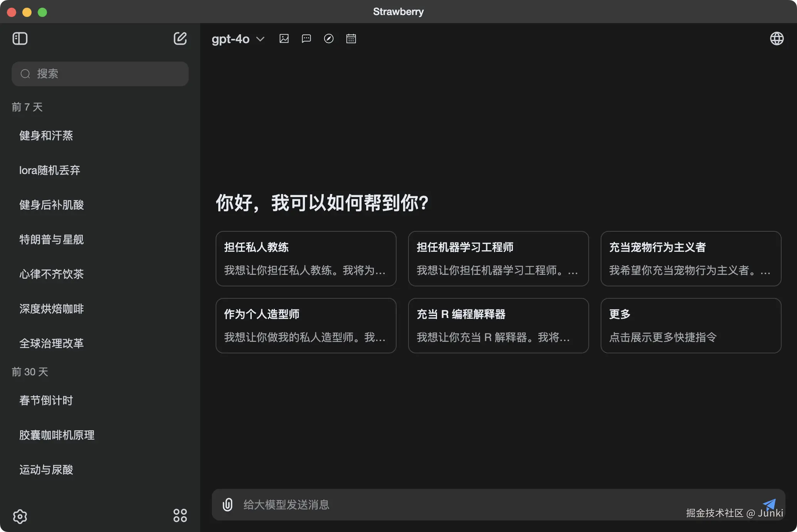Click the compass icon in toolbar
This screenshot has width=797, height=532.
click(x=329, y=38)
